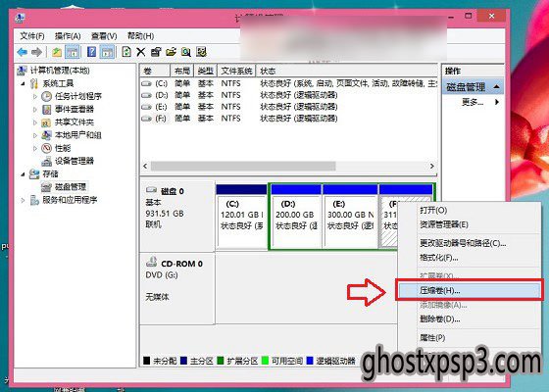
Task: Click the open folder toolbar icon
Action: [x=171, y=52]
